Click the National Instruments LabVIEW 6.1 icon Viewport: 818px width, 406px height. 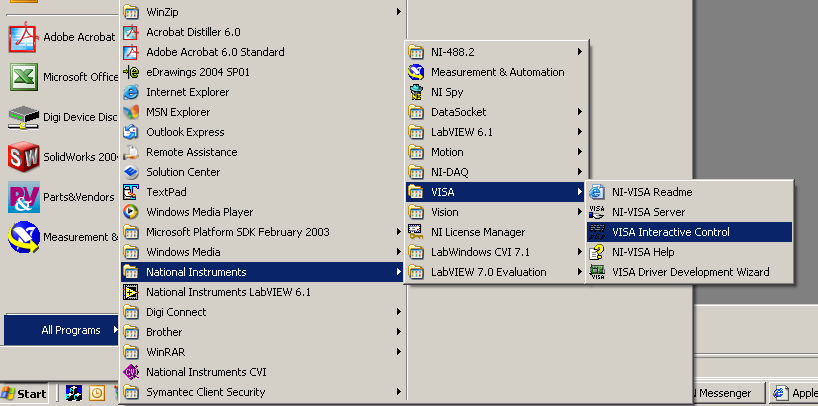[130, 292]
